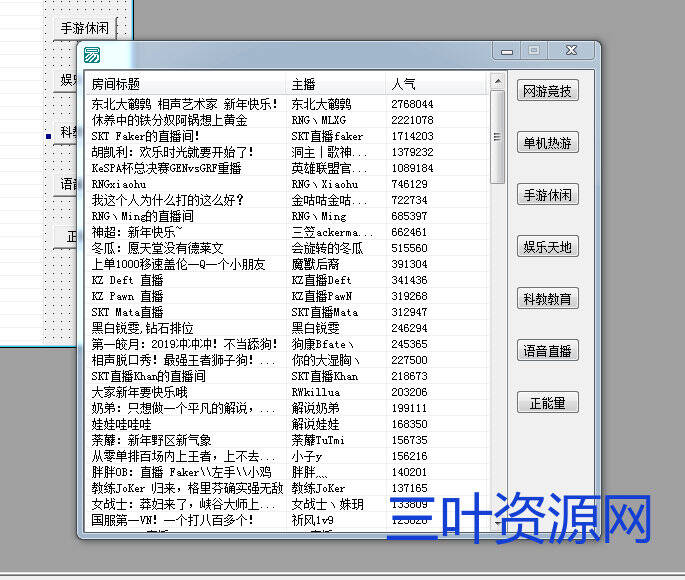Select row 胖胖OB:直播 Faker
The image size is (685, 580).
pyautogui.click(x=286, y=473)
